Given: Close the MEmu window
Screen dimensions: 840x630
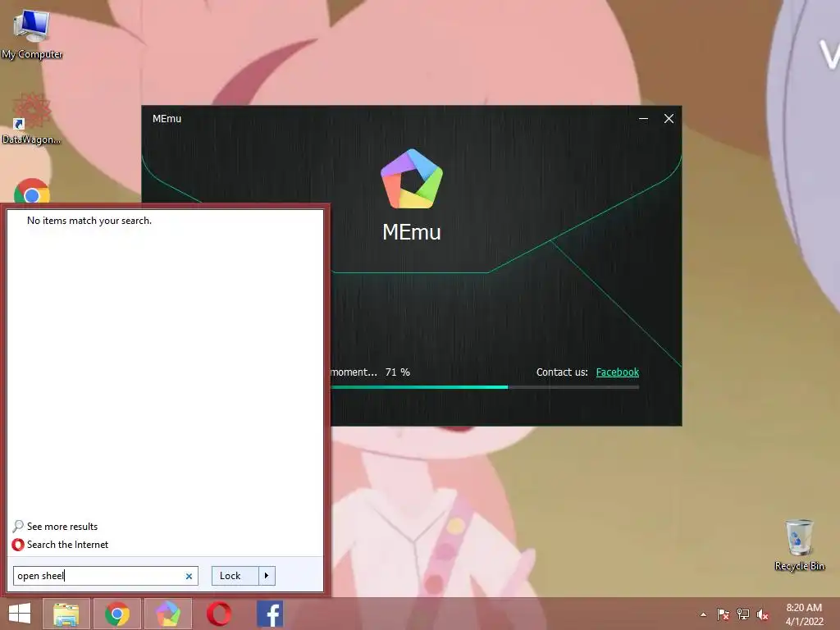Looking at the screenshot, I should click(669, 119).
